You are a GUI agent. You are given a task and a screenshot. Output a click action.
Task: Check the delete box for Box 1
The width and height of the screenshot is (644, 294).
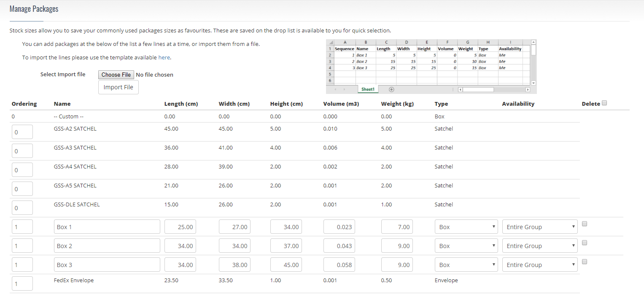585,224
